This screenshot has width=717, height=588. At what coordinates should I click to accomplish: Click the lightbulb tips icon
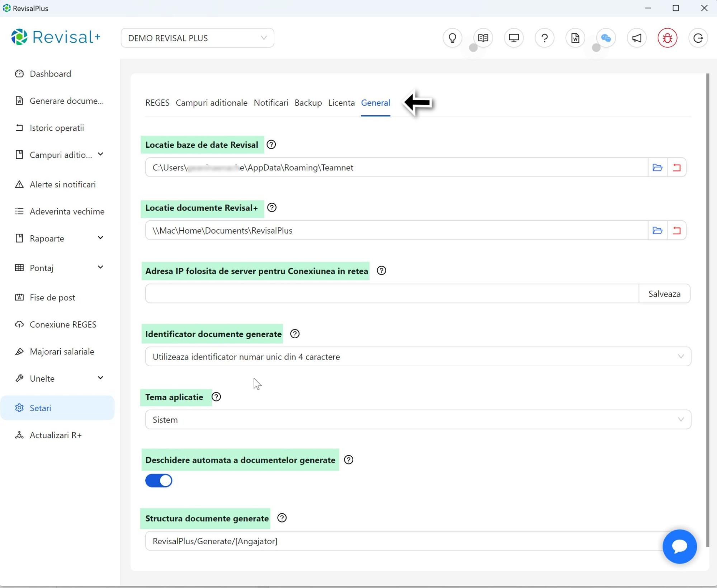point(452,38)
